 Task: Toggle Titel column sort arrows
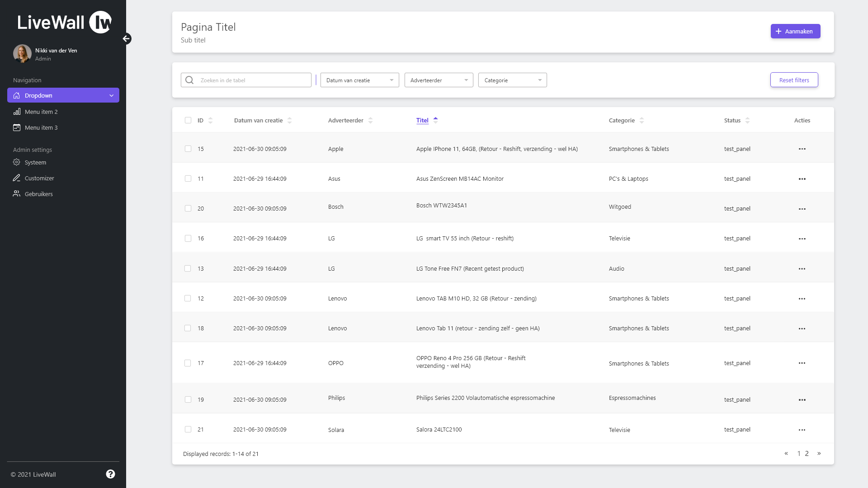click(x=435, y=120)
